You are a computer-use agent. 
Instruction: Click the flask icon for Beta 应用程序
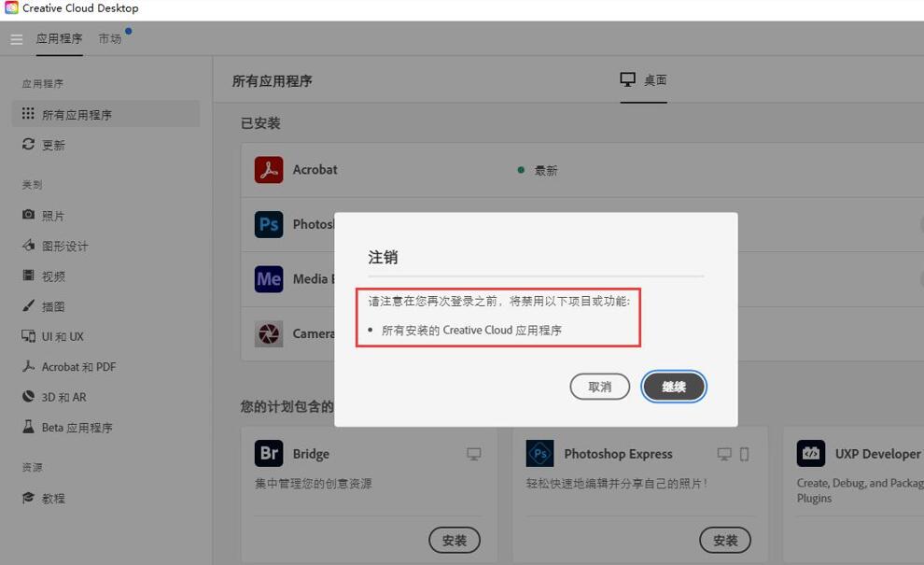pyautogui.click(x=28, y=427)
